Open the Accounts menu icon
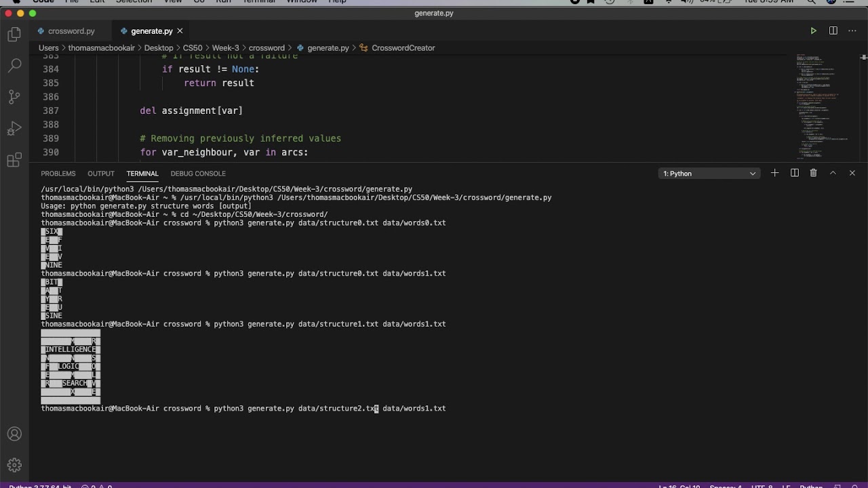This screenshot has height=488, width=868. [14, 434]
